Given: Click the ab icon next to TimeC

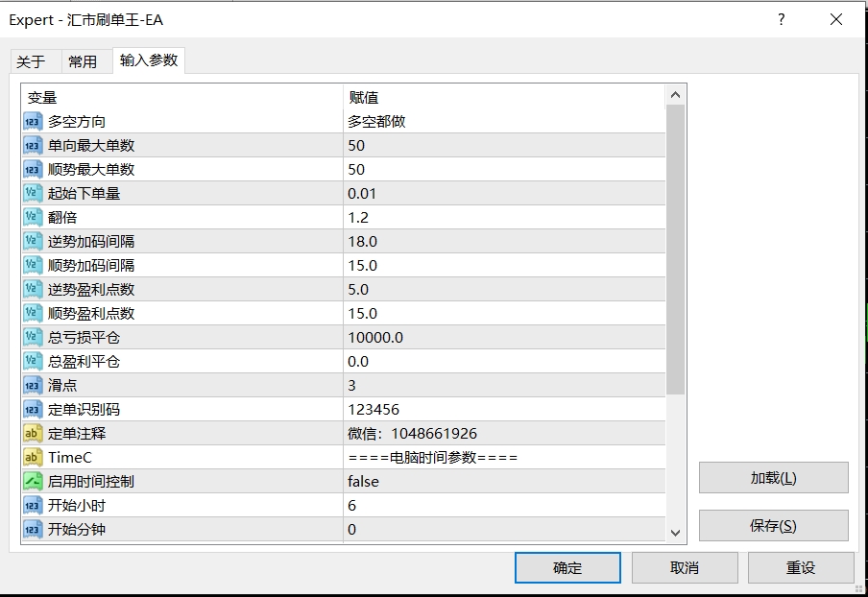Looking at the screenshot, I should click(33, 457).
